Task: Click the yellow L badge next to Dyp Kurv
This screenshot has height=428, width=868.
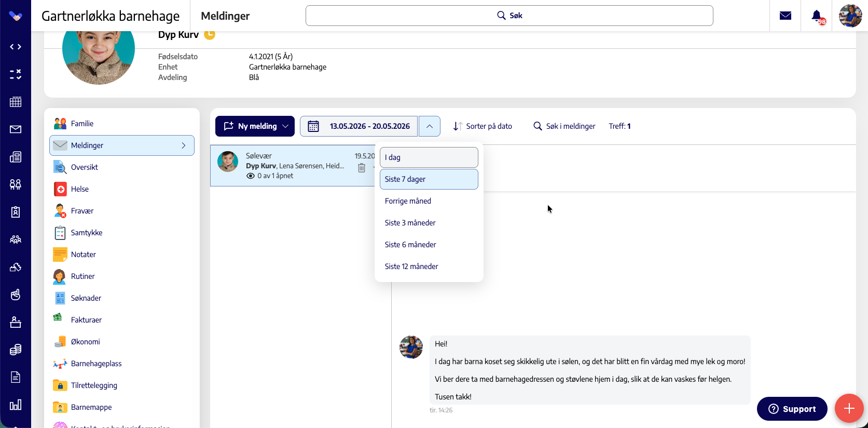Action: [x=210, y=35]
